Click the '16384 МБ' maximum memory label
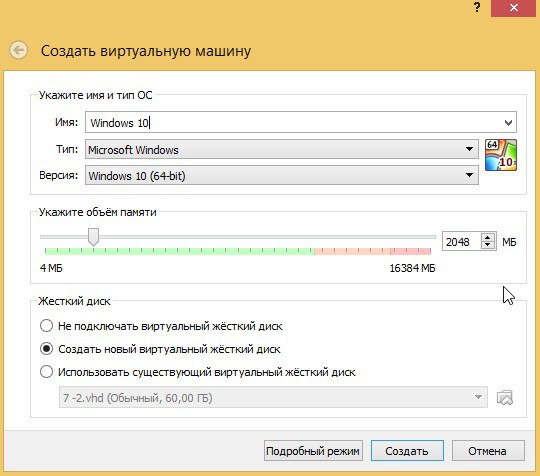This screenshot has width=540, height=476. click(x=413, y=268)
